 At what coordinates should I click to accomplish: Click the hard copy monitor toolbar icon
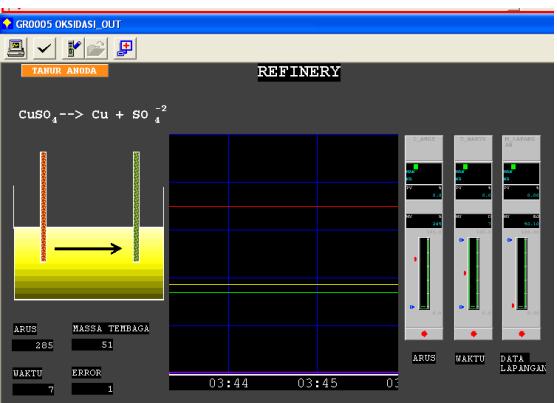[x=16, y=48]
